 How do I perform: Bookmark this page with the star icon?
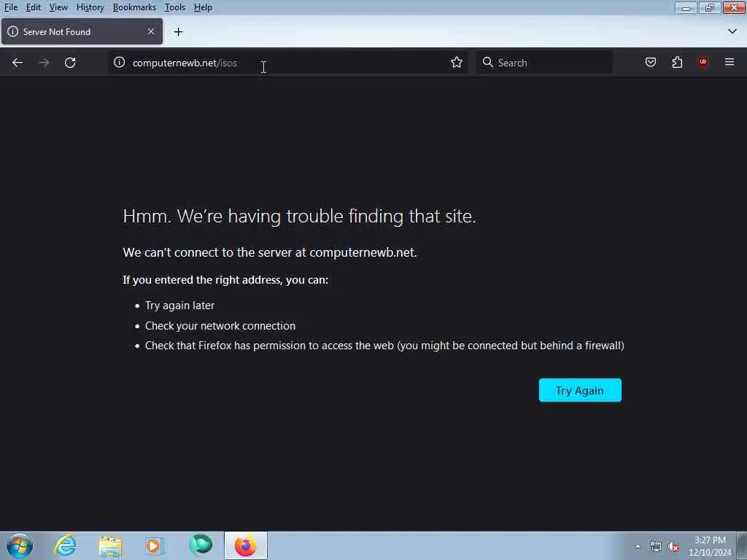(x=457, y=63)
